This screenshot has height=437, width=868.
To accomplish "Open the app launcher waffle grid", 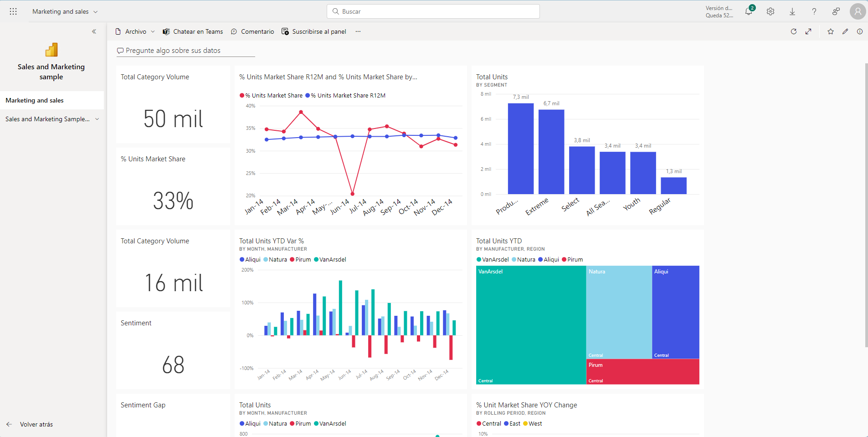I will coord(13,11).
